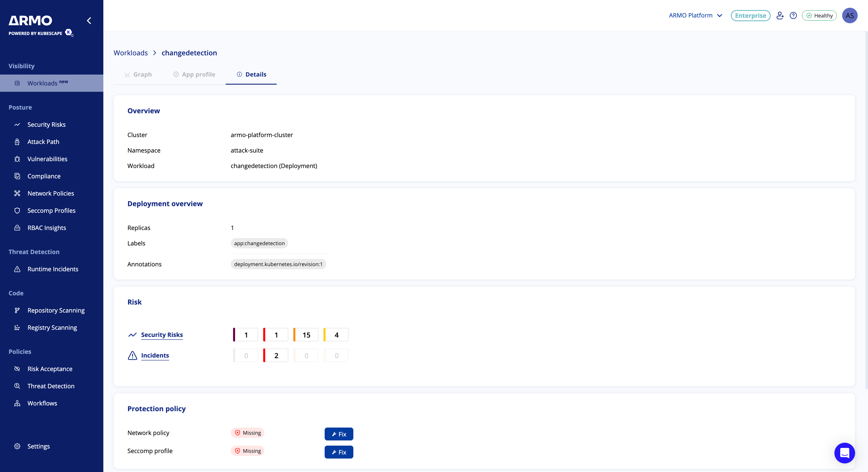This screenshot has width=868, height=472.
Task: Click the Vulnerabilities bug icon
Action: click(17, 159)
